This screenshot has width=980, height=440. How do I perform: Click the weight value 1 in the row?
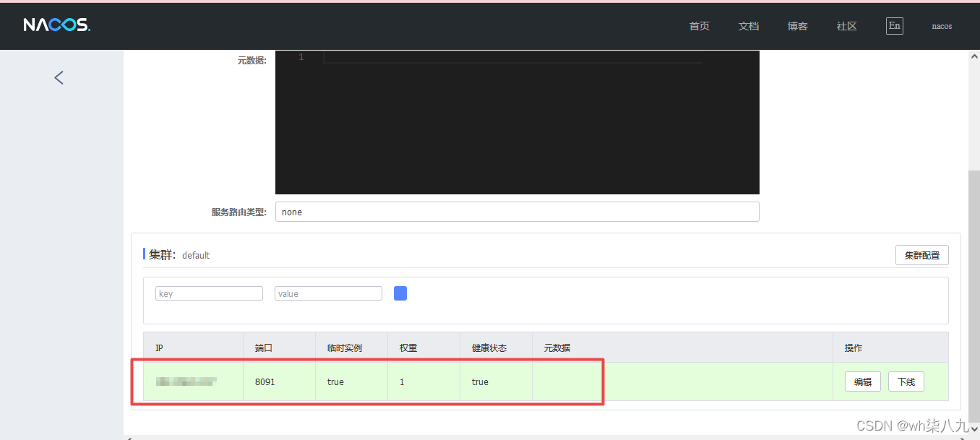(x=402, y=381)
